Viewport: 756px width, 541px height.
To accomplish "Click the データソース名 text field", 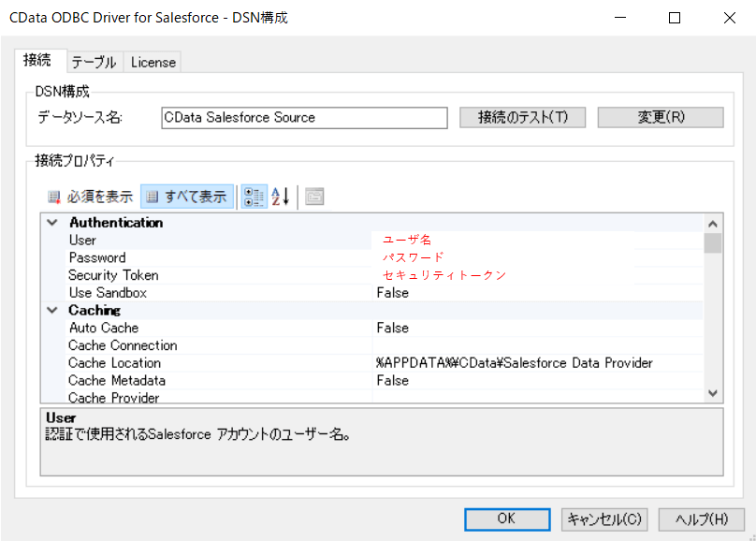I will (304, 117).
